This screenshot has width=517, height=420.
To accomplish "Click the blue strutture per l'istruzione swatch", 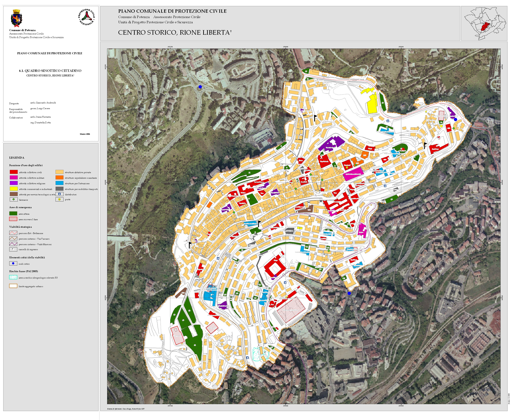I will click(59, 183).
